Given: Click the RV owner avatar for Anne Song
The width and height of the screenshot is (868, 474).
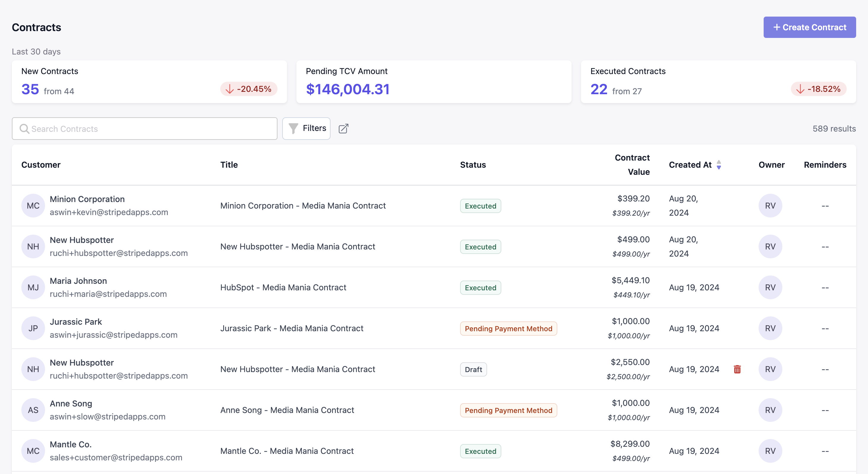Looking at the screenshot, I should tap(770, 410).
